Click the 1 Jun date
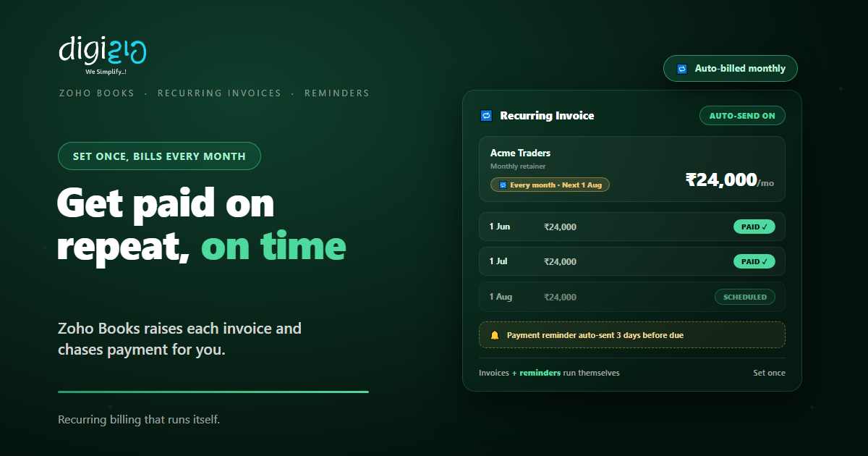 click(x=500, y=227)
